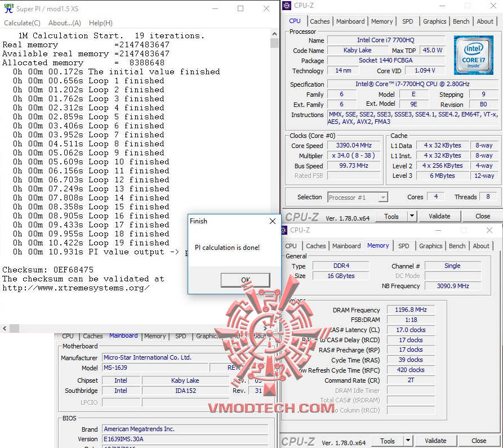Expand Tools dropdown arrow in bottom-right CPU-Z window
Image resolution: width=503 pixels, height=448 pixels.
point(408,441)
